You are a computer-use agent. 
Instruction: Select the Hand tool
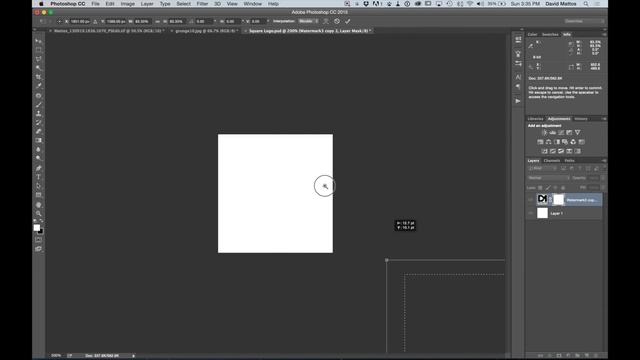(38, 205)
